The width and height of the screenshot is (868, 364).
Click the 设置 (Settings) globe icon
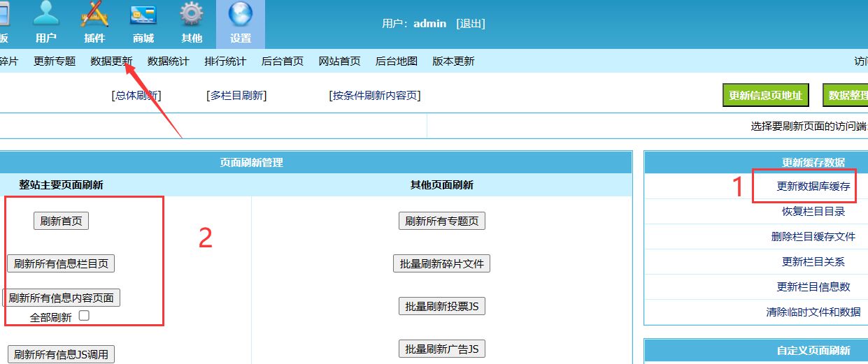(241, 15)
